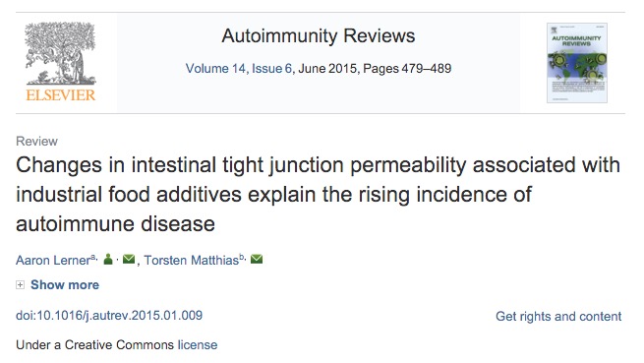Open author Aaron Lerner's name link
The image size is (644, 363).
pos(53,261)
